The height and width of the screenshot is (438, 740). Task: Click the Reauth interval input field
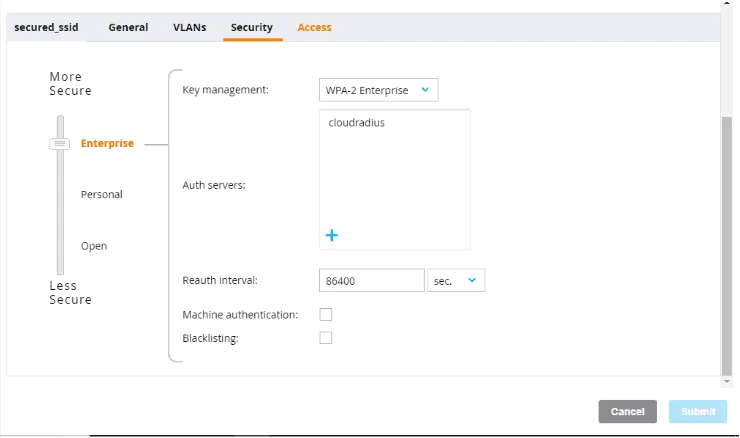point(371,281)
